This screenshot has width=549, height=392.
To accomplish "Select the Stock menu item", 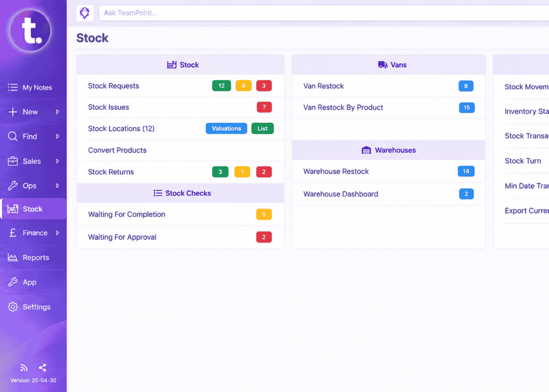I will click(x=33, y=209).
